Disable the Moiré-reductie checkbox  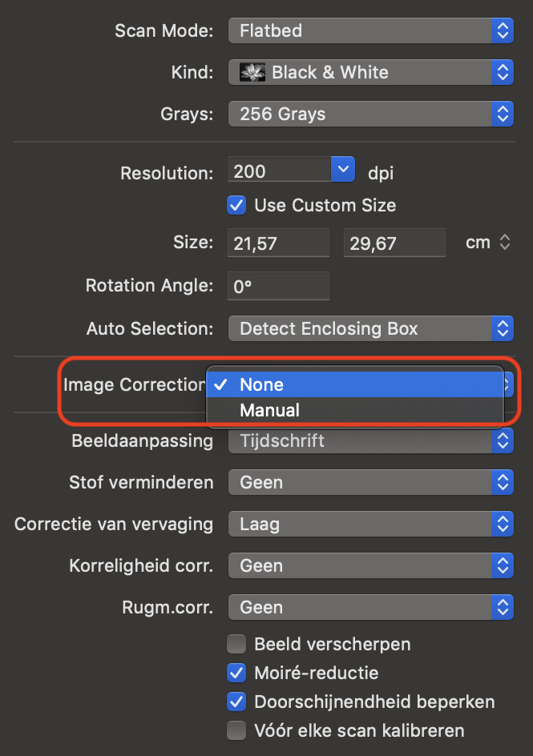tap(236, 673)
